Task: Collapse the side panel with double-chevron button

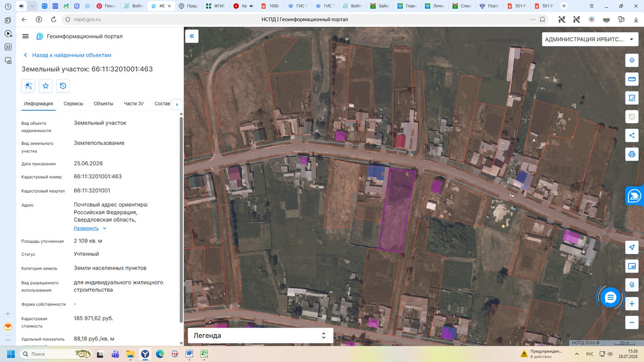Action: 192,36
